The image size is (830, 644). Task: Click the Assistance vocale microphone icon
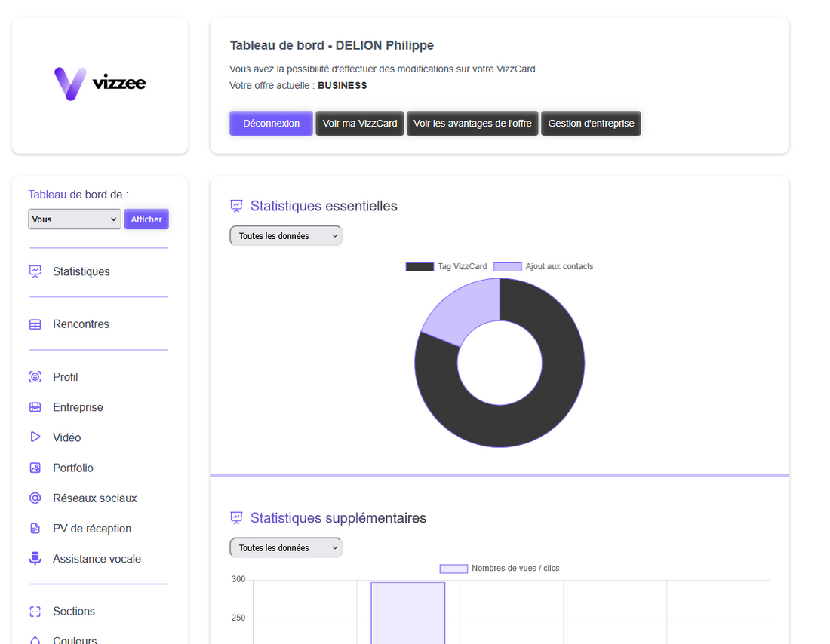[35, 559]
